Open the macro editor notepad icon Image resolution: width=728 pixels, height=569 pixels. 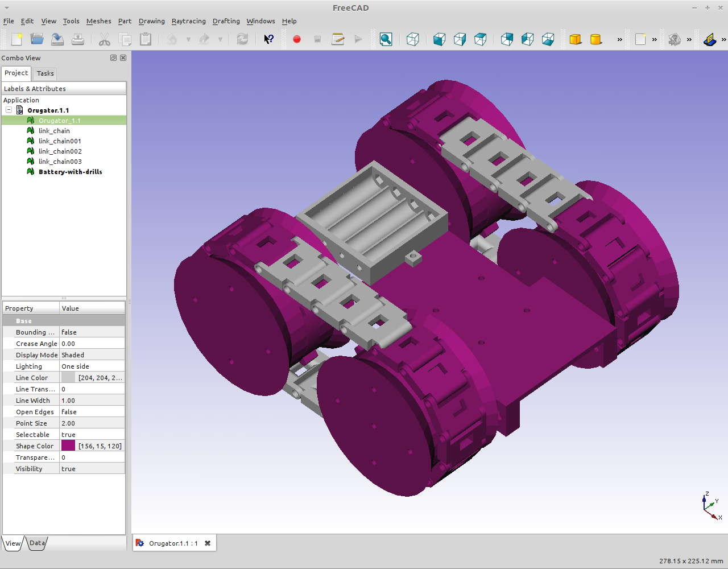338,39
